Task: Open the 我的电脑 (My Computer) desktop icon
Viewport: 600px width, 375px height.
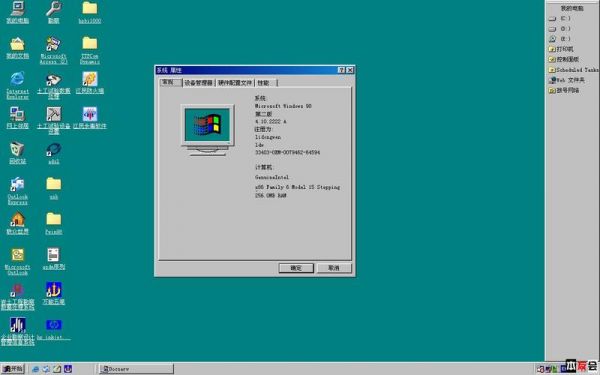Action: click(x=18, y=12)
